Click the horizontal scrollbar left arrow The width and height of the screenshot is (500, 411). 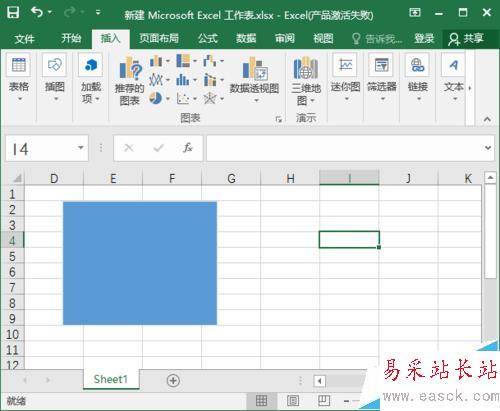click(319, 381)
